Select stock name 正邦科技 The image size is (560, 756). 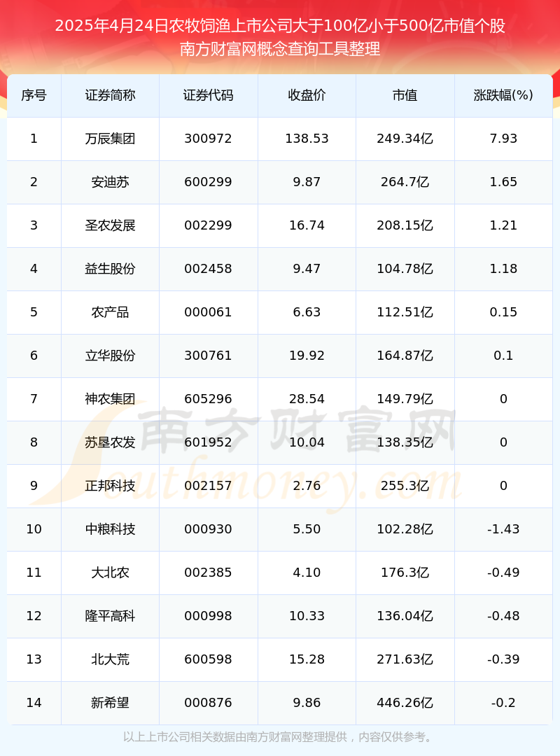[x=110, y=486]
